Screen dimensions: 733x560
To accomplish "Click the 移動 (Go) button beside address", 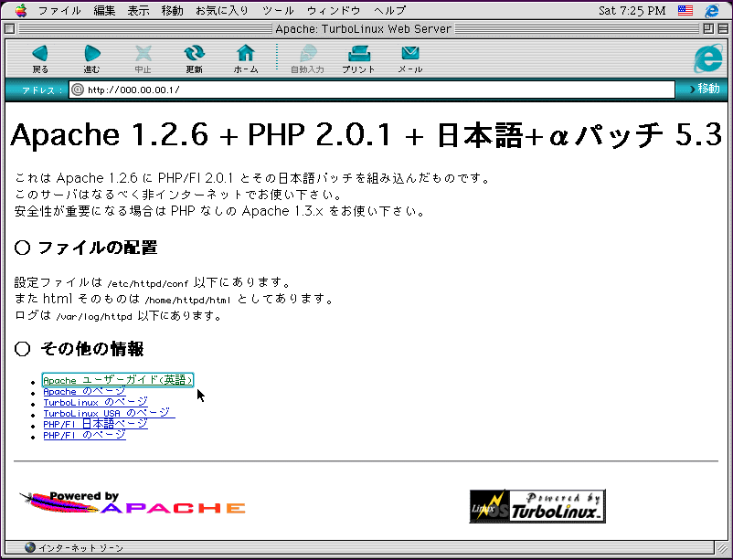I will [x=705, y=89].
